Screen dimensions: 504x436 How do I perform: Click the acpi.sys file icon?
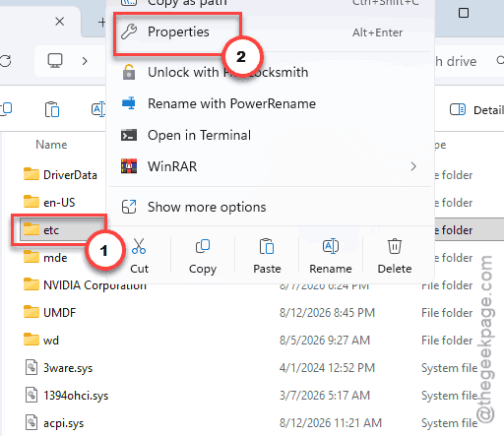(31, 422)
